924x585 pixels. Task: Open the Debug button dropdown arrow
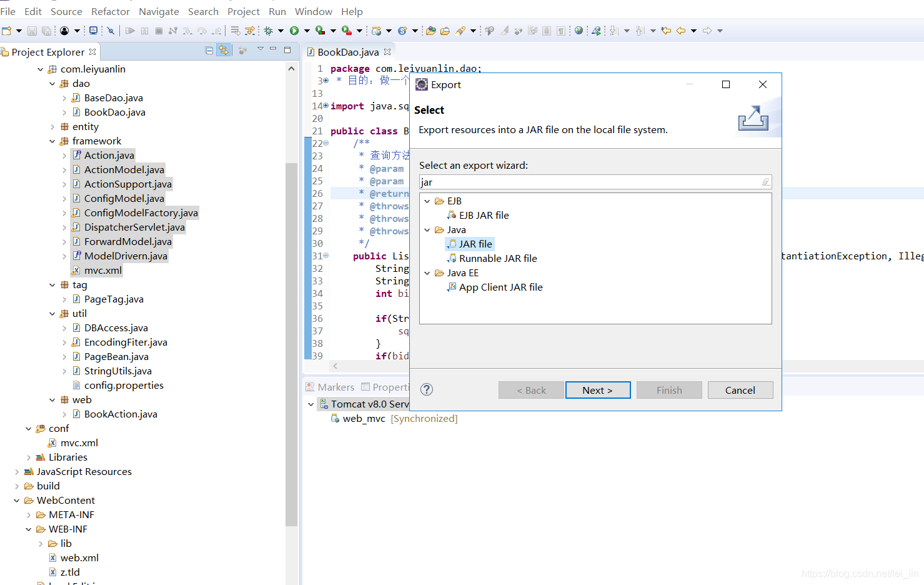[x=281, y=31]
